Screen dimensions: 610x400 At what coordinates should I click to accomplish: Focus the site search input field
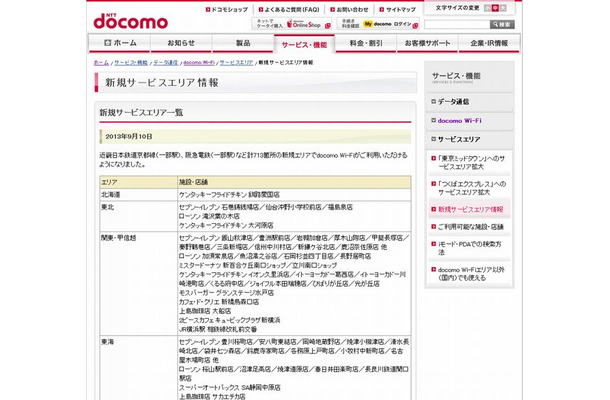pos(457,25)
